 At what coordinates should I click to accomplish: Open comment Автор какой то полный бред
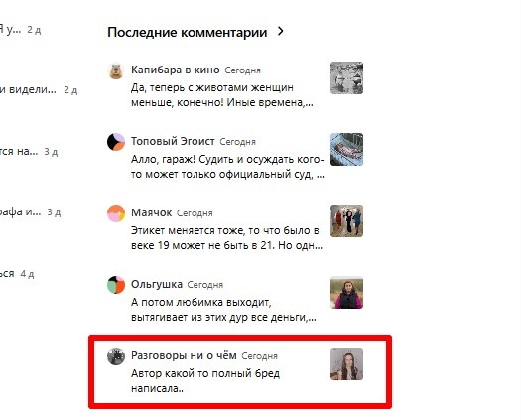[x=205, y=381]
